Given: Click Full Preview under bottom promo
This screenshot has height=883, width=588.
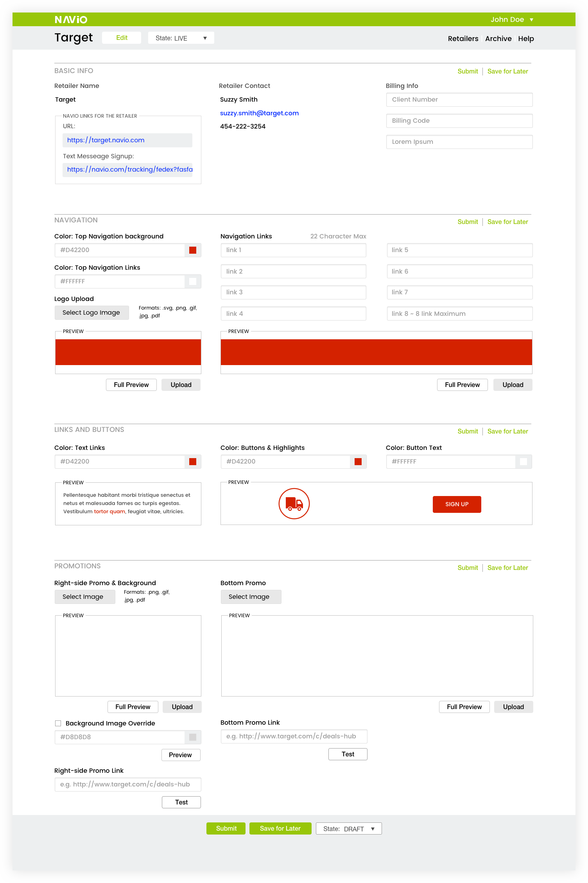Looking at the screenshot, I should point(464,707).
